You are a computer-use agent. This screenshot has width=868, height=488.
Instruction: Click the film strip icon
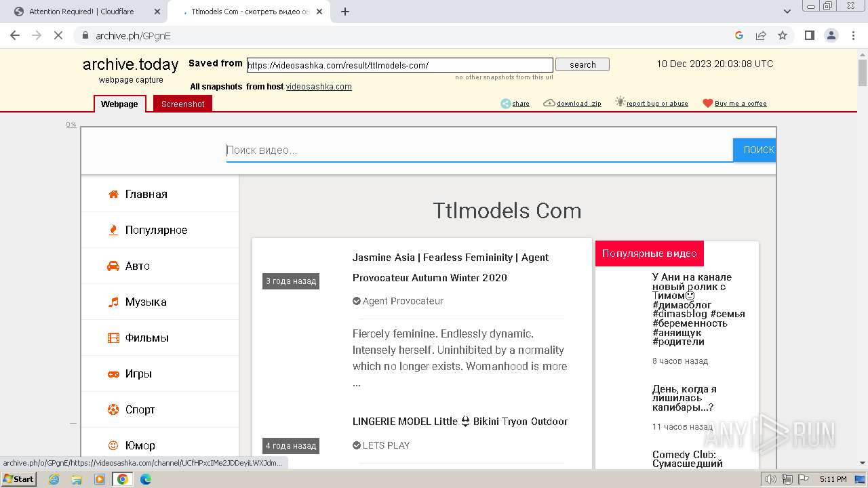(x=113, y=338)
